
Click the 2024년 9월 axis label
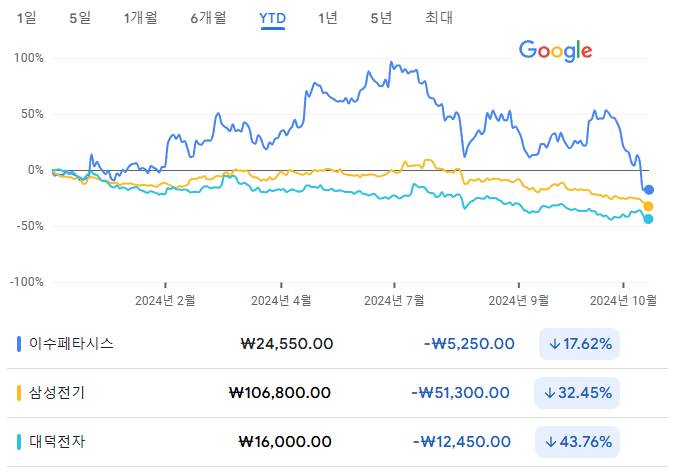point(519,300)
